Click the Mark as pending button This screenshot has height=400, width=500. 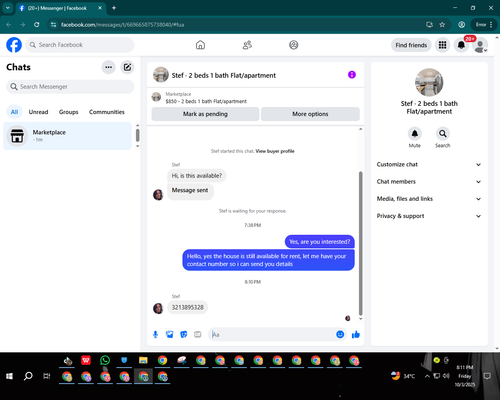[x=205, y=114]
